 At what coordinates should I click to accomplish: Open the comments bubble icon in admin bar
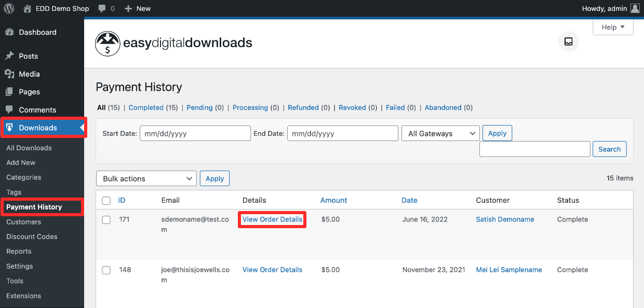coord(102,9)
